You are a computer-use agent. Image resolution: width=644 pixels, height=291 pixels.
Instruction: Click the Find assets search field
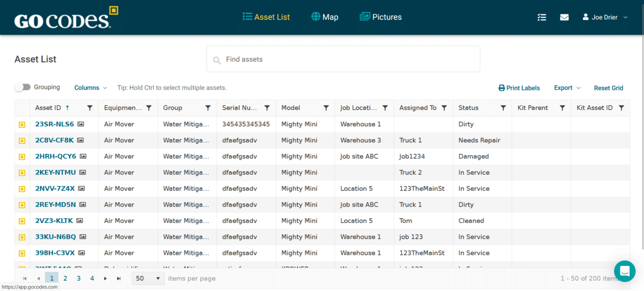click(343, 59)
